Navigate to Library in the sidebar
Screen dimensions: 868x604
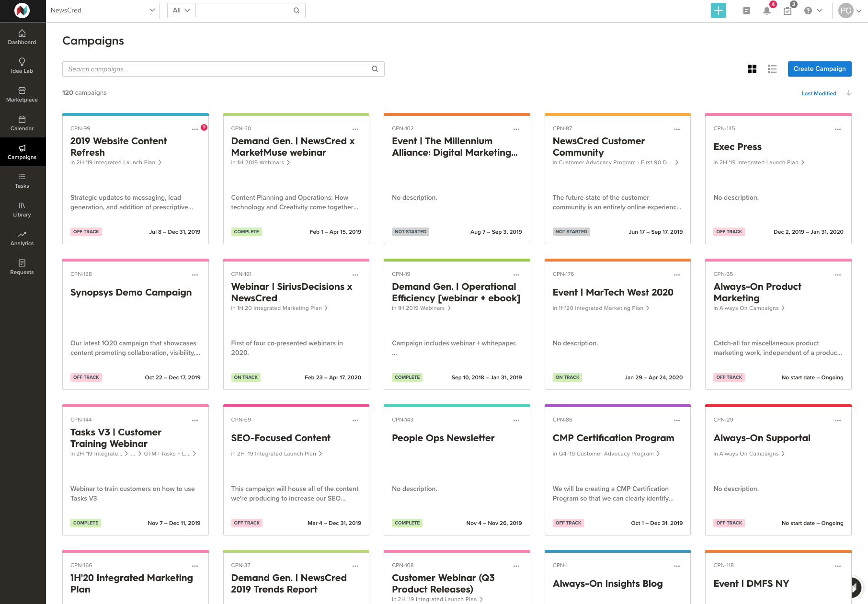[22, 209]
